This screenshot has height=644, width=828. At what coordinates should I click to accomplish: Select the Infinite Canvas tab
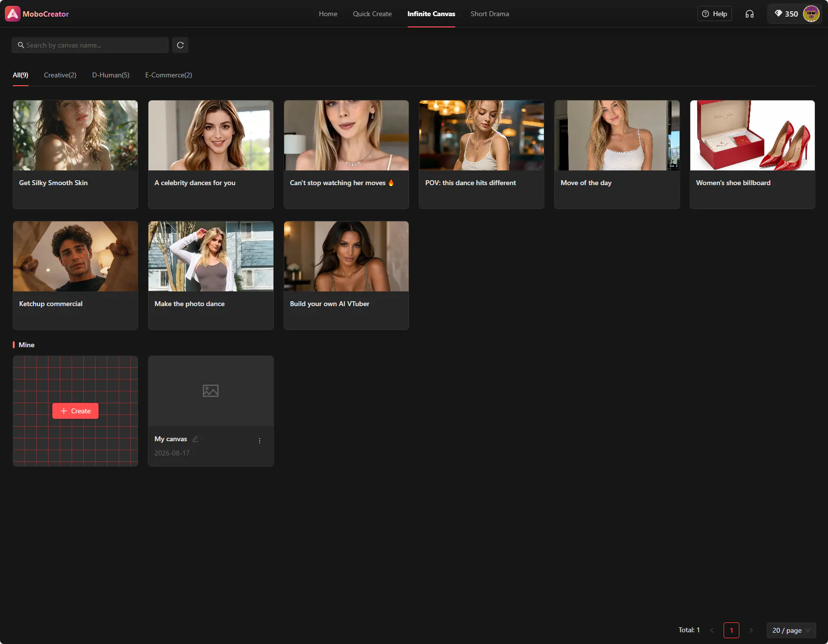(x=431, y=14)
